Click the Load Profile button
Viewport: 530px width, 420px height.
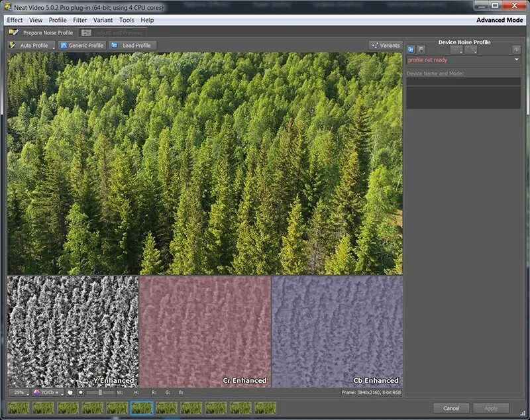coord(132,45)
